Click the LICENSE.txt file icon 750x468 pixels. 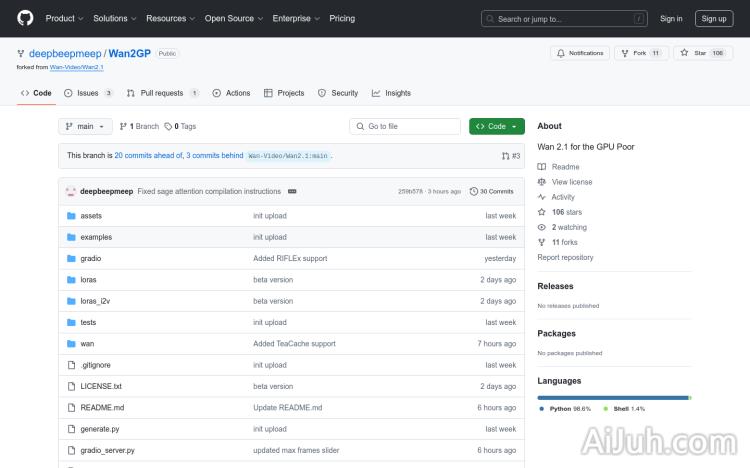[x=71, y=386]
